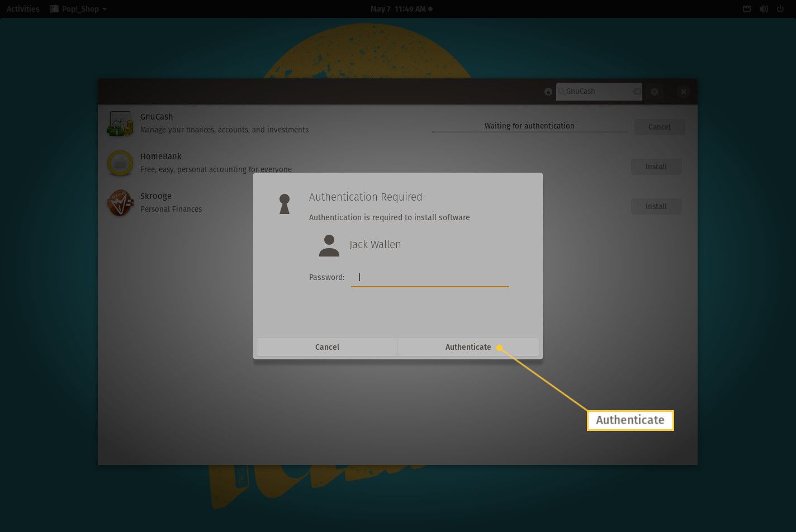The image size is (796, 532).
Task: Click the search magnifier icon
Action: click(561, 92)
